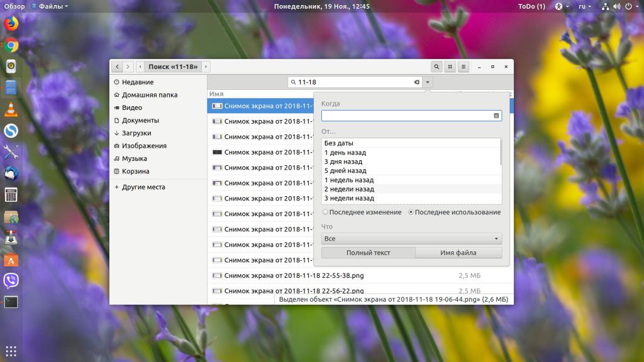Open Корзина in the sidebar
Screen dimensions: 644x362
point(158,171)
